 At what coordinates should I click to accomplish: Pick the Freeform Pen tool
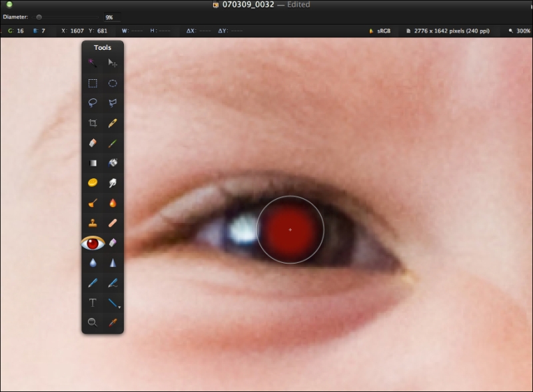pos(113,283)
